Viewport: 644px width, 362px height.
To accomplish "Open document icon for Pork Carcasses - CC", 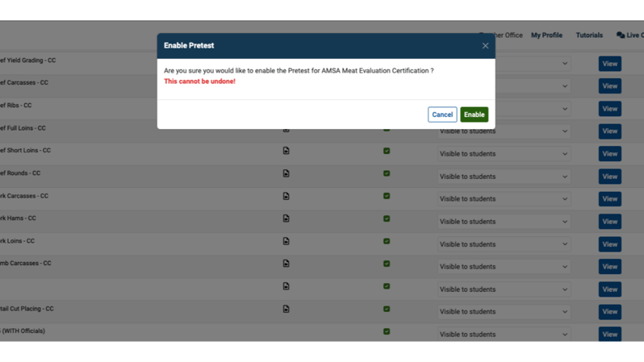I will coord(286,196).
